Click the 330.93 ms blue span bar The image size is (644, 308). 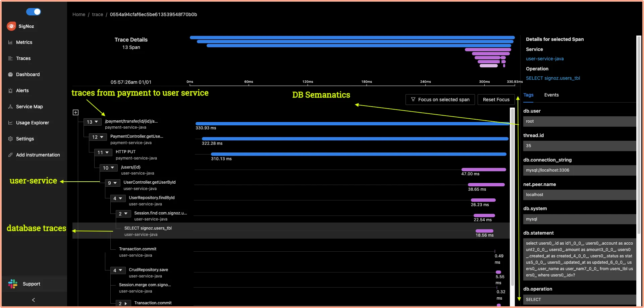[x=352, y=124]
